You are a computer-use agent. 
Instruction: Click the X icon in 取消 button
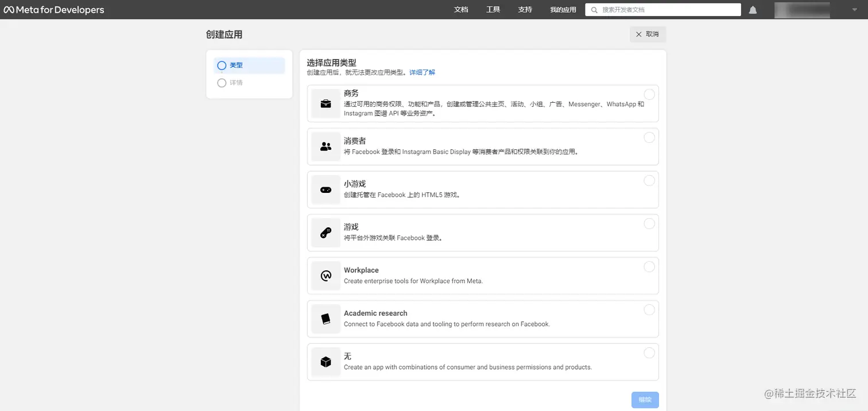click(x=638, y=34)
